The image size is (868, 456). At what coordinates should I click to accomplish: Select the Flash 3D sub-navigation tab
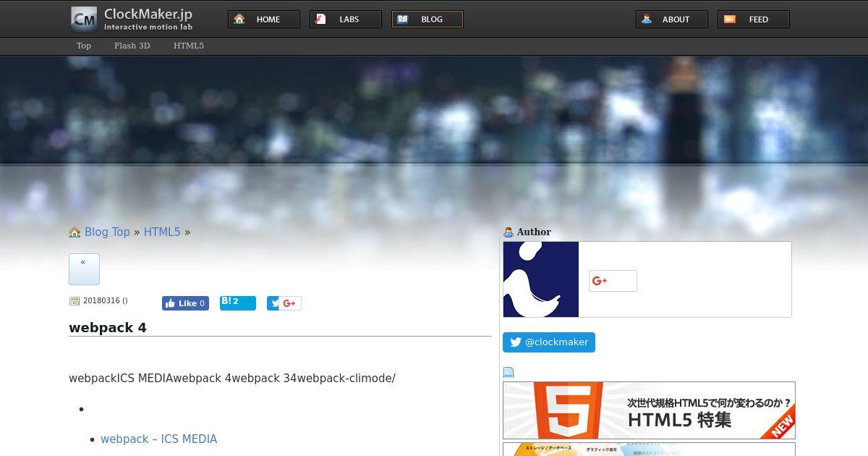coord(132,46)
